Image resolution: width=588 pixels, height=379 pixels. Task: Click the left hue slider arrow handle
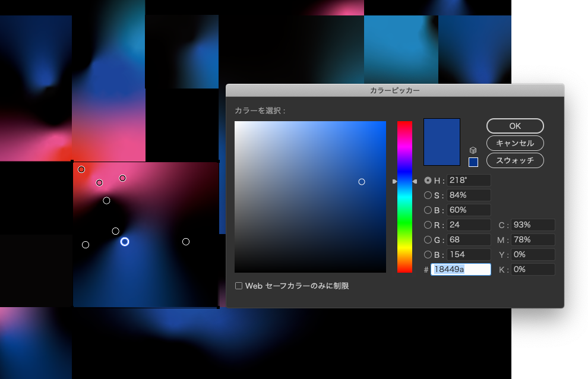394,181
